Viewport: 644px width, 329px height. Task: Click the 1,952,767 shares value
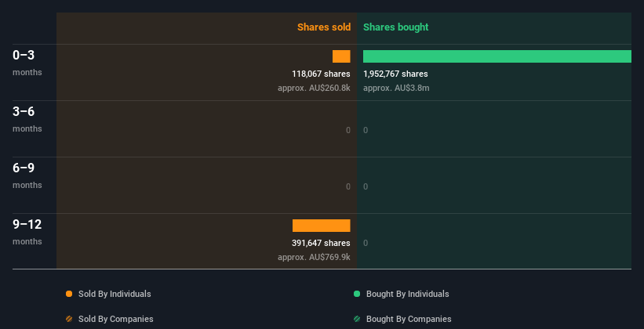click(395, 74)
